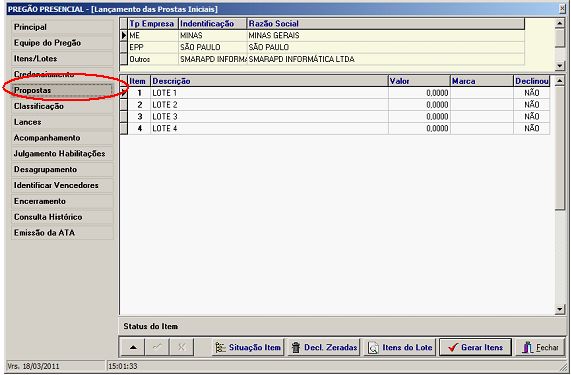Image resolution: width=571 pixels, height=375 pixels.
Task: Open Encerramento section
Action: [x=62, y=201]
